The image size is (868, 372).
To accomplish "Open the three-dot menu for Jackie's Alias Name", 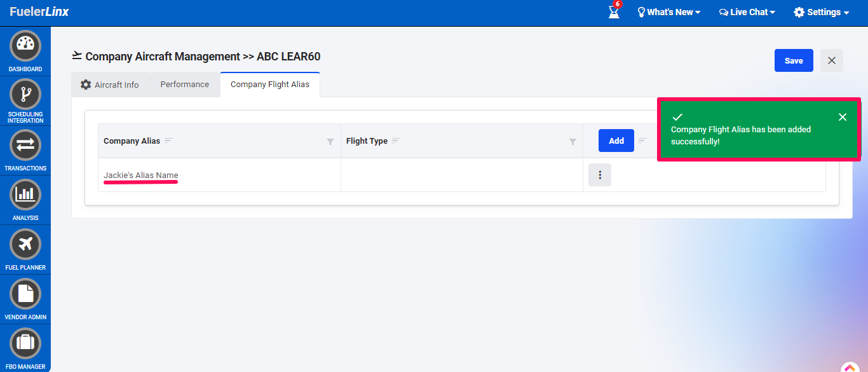I will (x=600, y=175).
